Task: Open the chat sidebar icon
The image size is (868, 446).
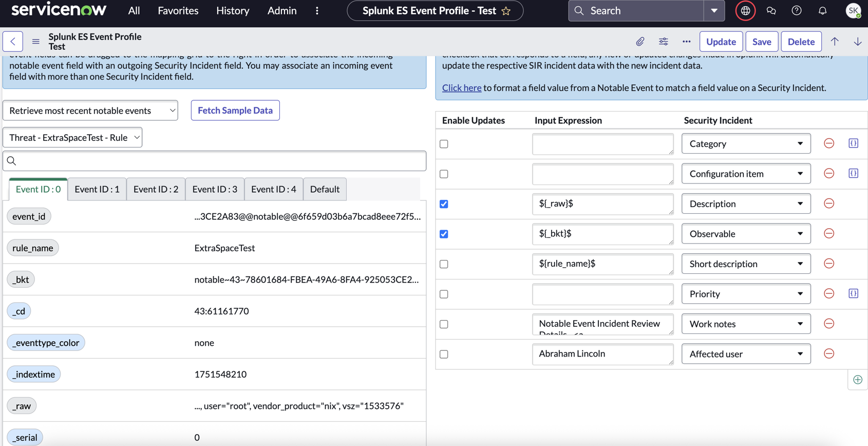Action: (x=771, y=11)
